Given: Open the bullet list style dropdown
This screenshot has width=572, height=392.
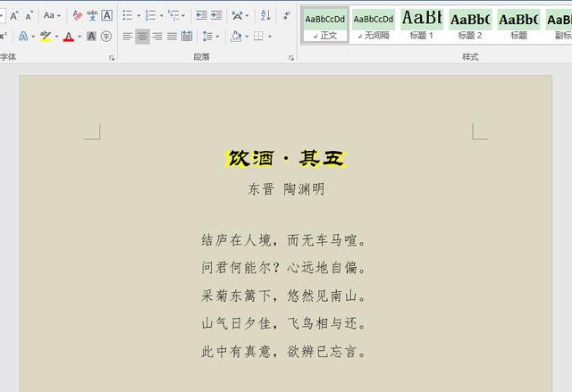Looking at the screenshot, I should click(137, 15).
